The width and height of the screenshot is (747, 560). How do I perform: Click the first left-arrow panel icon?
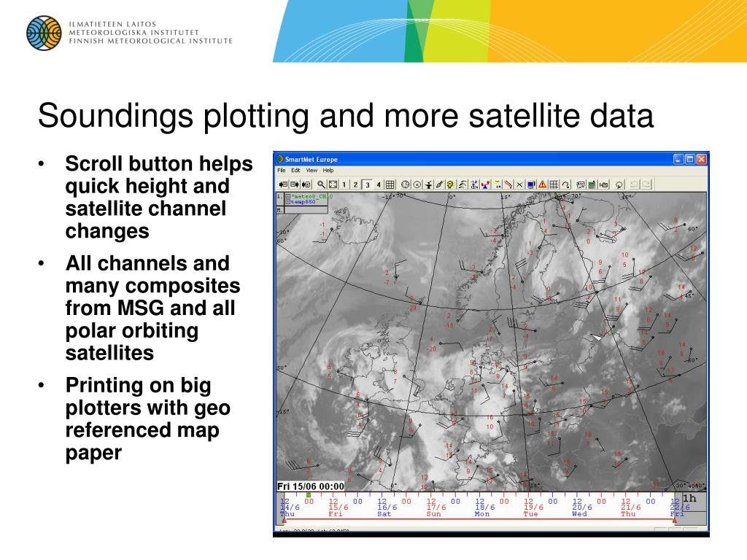click(x=283, y=184)
